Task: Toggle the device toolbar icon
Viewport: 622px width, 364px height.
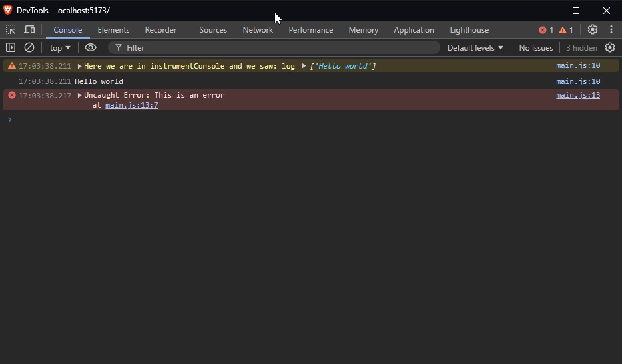Action: coord(29,30)
